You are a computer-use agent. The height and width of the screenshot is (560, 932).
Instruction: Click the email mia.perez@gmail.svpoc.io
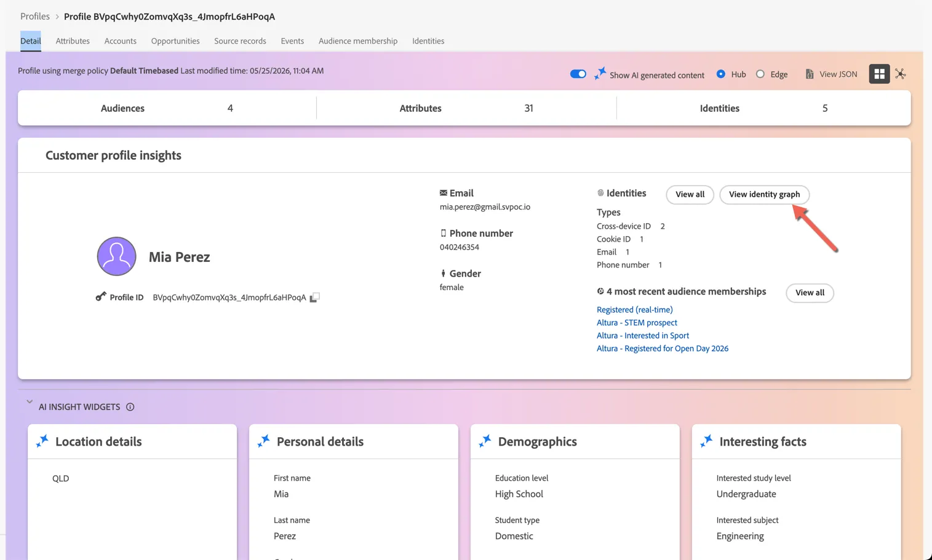[485, 207]
